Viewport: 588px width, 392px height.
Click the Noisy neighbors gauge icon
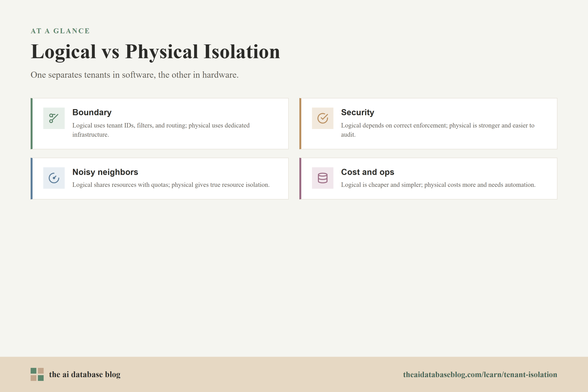54,178
